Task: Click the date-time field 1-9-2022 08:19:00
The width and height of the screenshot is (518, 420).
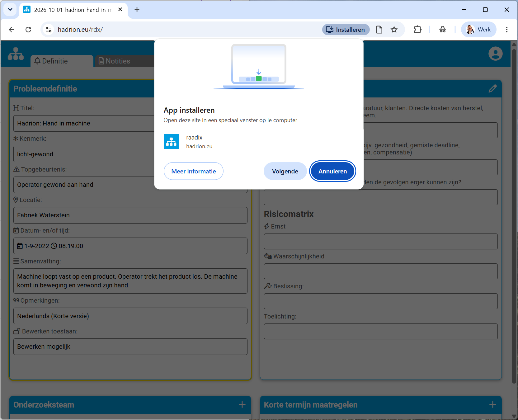Action: pyautogui.click(x=130, y=246)
